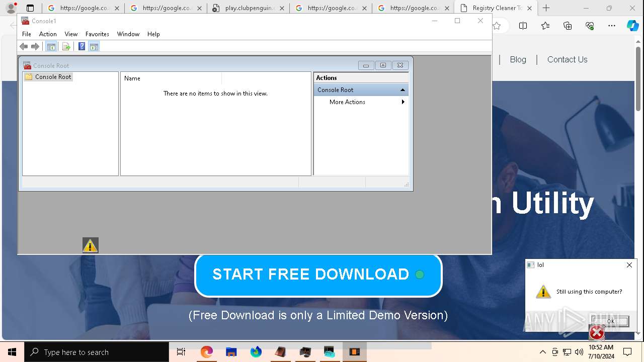Screen dimensions: 644x362
Task: Click the toolbox icon in Console1 title bar
Action: (x=25, y=21)
